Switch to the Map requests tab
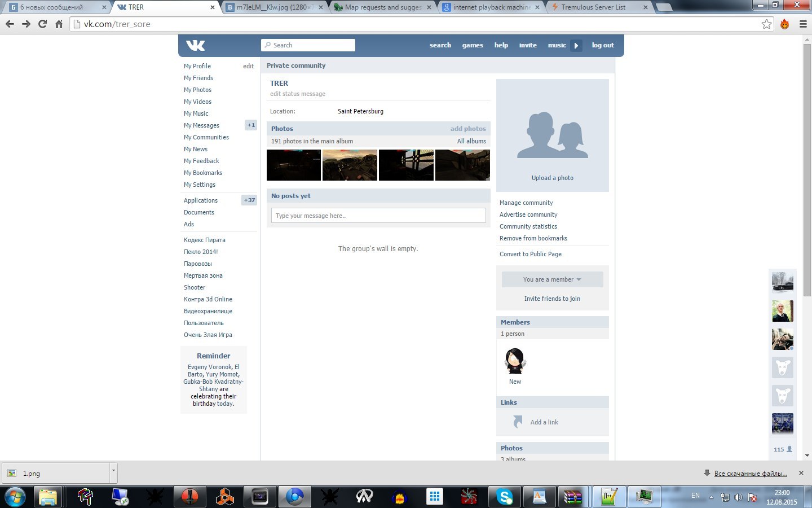Image resolution: width=812 pixels, height=508 pixels. pyautogui.click(x=383, y=7)
